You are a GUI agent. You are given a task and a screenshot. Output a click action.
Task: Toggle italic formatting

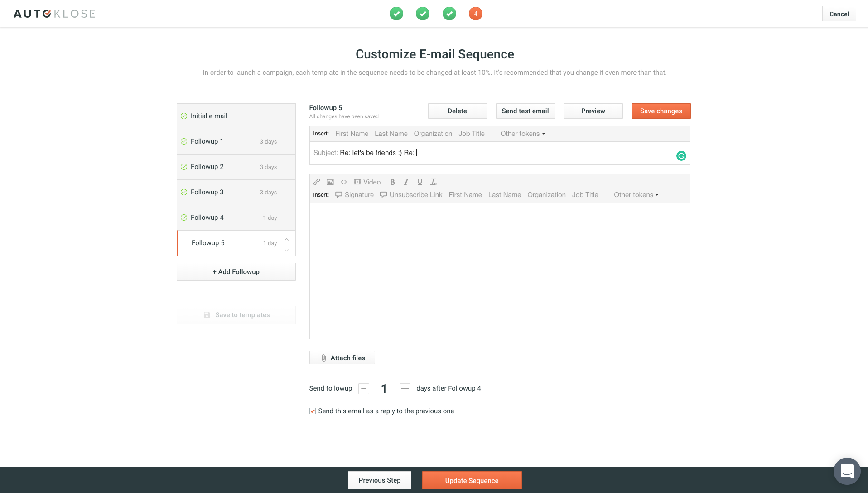406,182
